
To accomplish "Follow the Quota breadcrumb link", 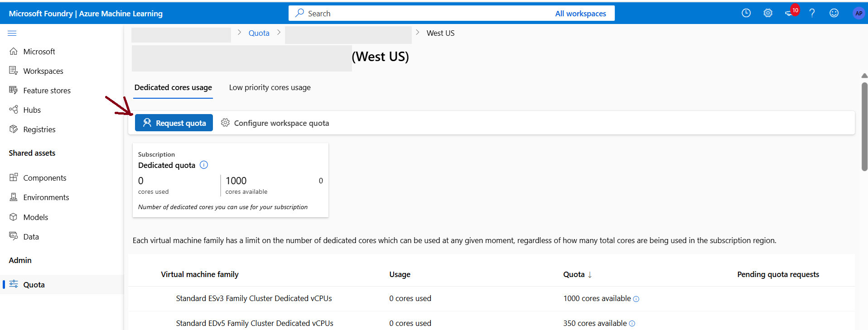I will tap(259, 33).
